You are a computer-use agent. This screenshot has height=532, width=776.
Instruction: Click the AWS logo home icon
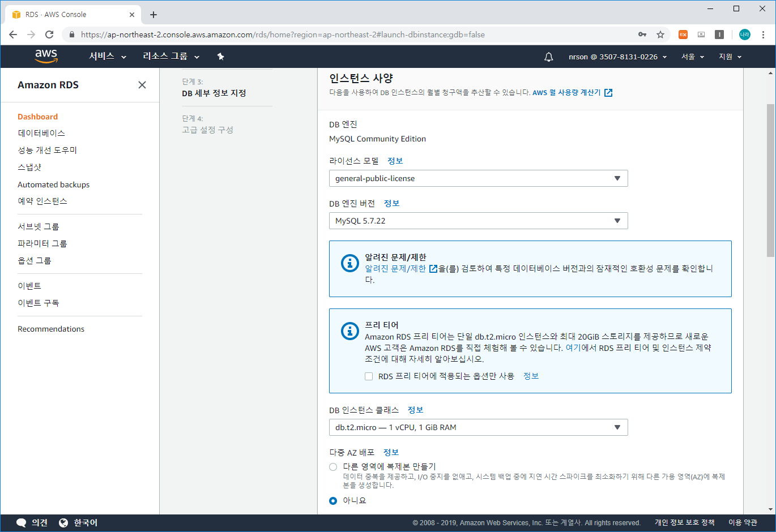point(46,56)
